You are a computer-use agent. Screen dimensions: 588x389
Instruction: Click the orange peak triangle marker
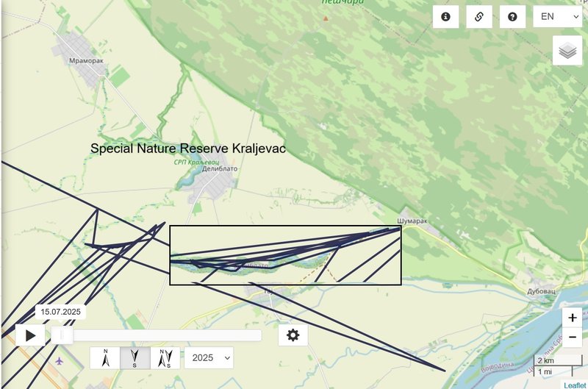pyautogui.click(x=326, y=18)
